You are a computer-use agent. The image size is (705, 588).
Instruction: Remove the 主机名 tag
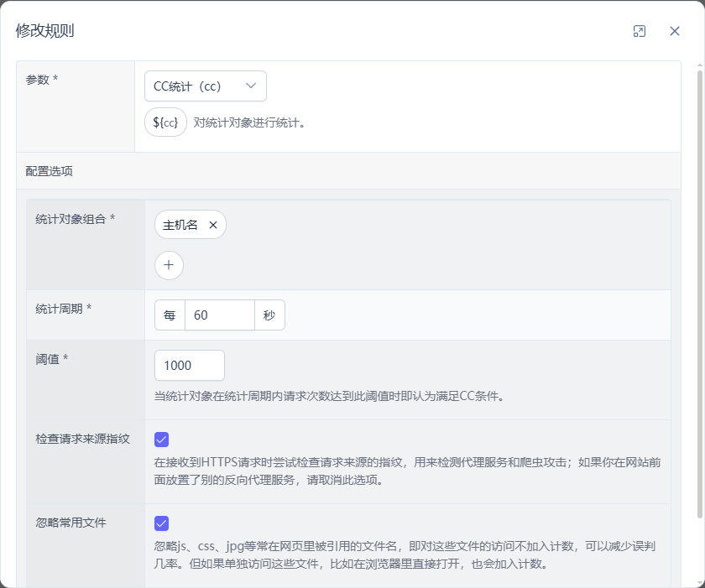[x=213, y=225]
